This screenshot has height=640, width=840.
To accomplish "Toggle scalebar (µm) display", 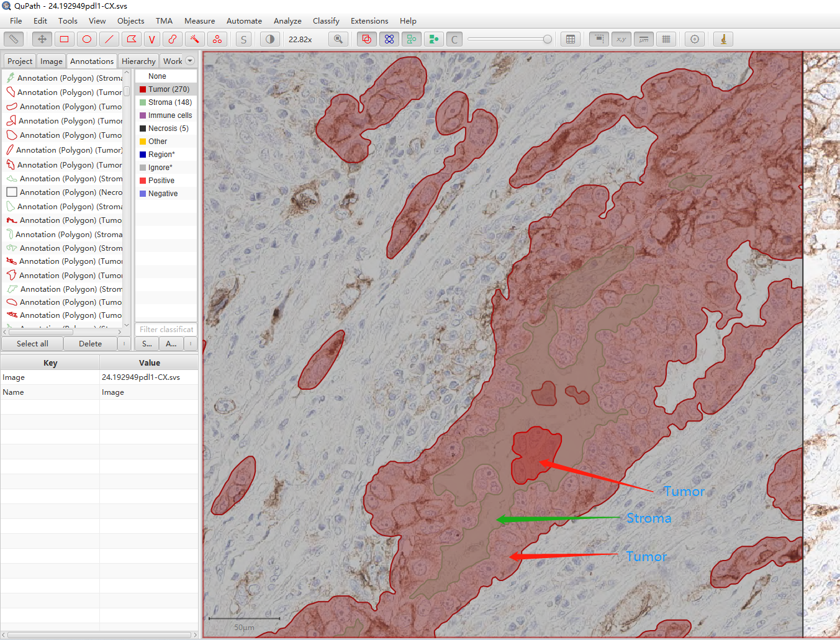I will [x=644, y=39].
